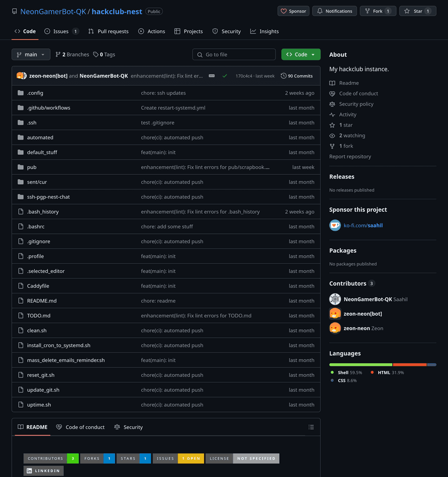View the 2 Branches link

pos(73,55)
